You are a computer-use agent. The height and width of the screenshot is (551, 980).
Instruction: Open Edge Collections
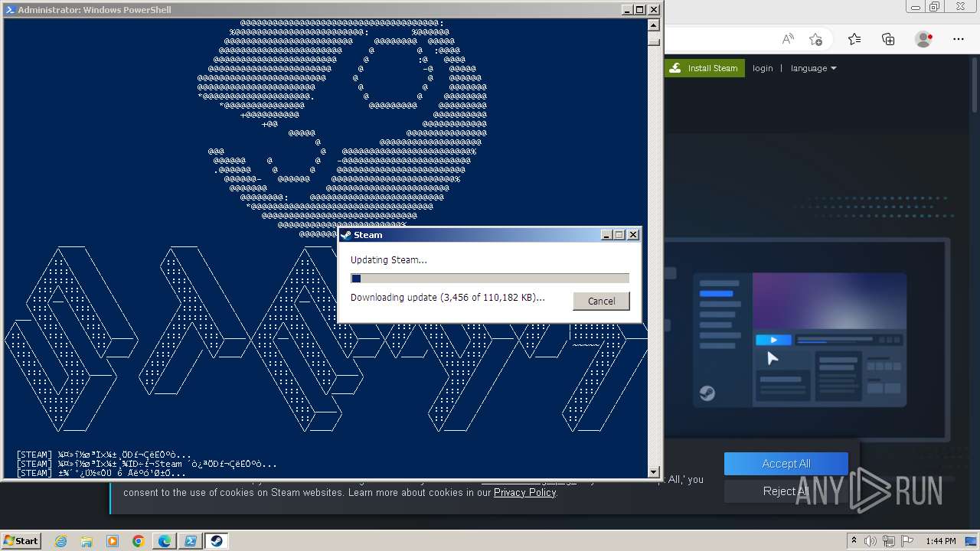point(888,39)
